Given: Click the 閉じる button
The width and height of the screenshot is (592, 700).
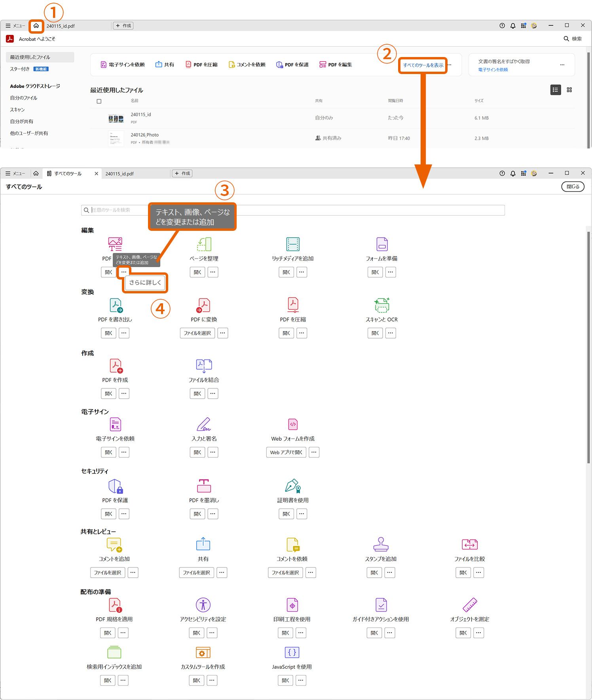Looking at the screenshot, I should click(x=573, y=187).
